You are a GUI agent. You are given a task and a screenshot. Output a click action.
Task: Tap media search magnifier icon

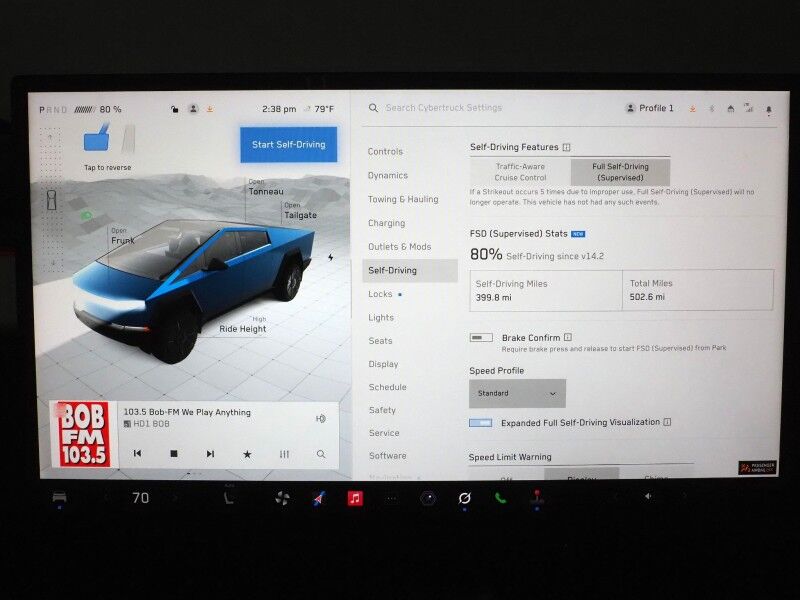(320, 454)
